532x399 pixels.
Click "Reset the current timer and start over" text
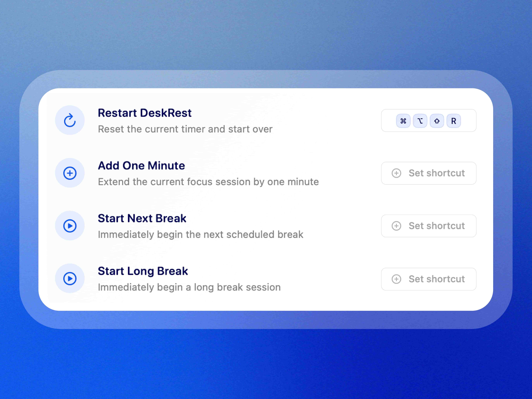click(185, 129)
